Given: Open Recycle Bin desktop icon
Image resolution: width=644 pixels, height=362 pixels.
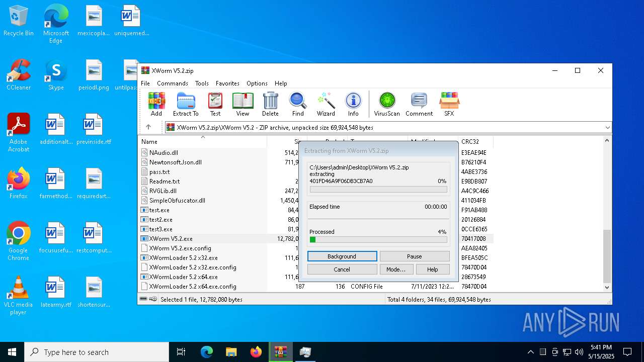Looking at the screenshot, I should (19, 21).
